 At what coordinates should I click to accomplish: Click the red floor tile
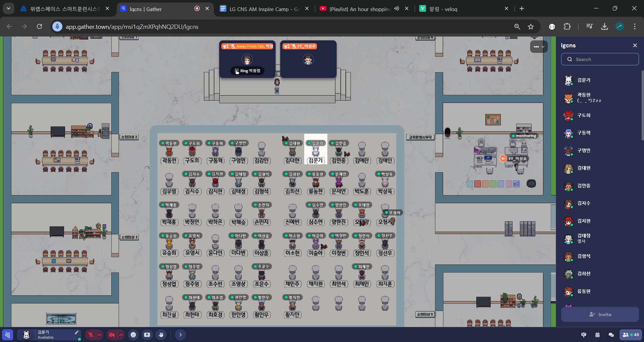tap(478, 184)
